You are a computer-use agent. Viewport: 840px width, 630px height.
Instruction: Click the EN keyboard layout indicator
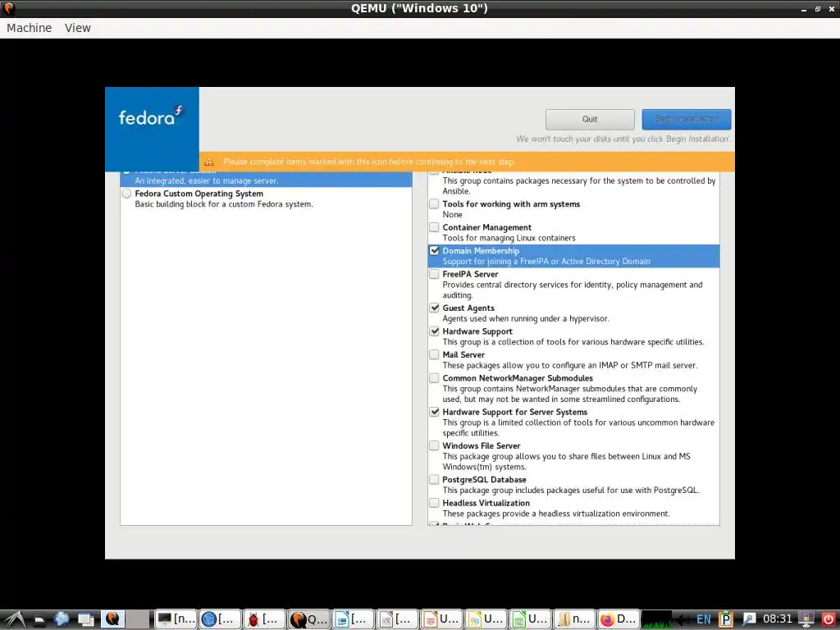click(x=704, y=619)
